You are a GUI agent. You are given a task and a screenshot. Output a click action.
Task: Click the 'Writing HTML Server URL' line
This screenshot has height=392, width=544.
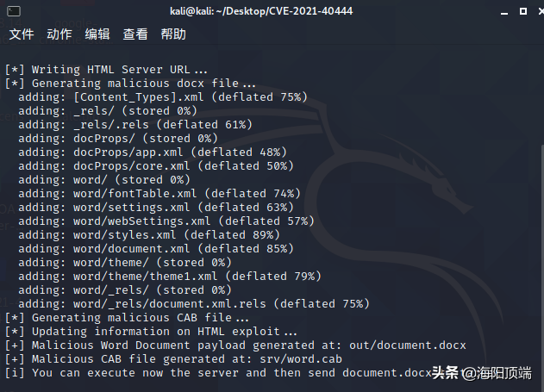[x=106, y=70]
